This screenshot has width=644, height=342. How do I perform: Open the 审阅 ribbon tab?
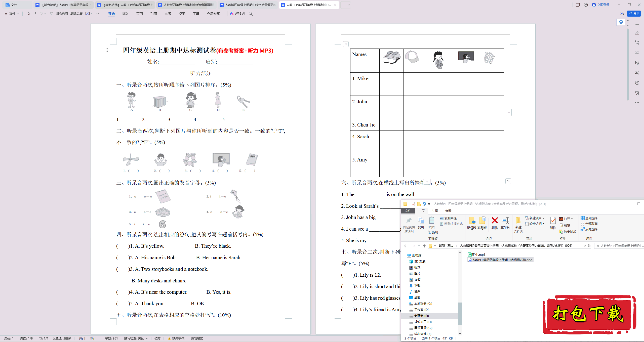click(x=168, y=14)
